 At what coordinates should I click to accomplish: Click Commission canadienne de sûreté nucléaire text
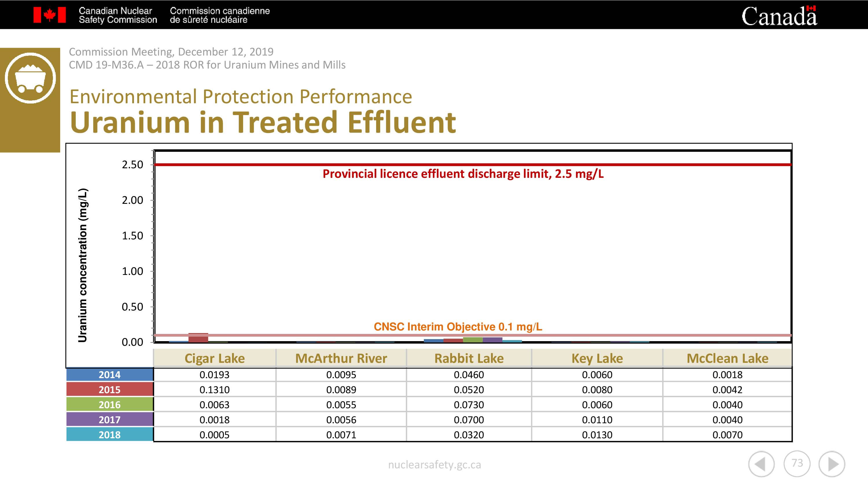click(220, 16)
